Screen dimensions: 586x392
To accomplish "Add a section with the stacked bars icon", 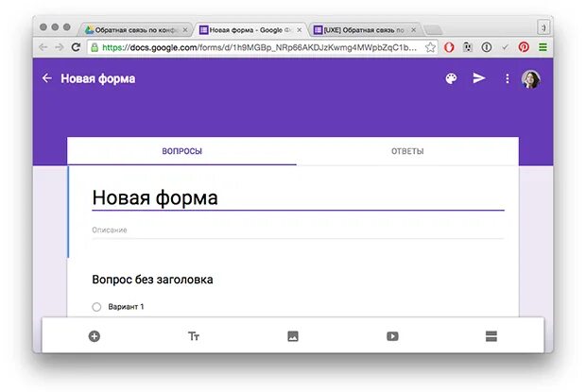I will 491,336.
